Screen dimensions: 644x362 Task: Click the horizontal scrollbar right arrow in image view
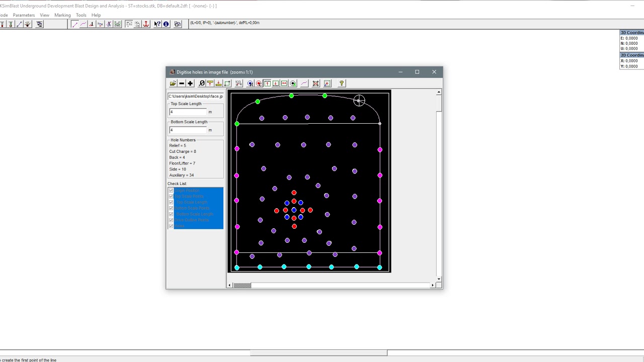click(x=432, y=286)
